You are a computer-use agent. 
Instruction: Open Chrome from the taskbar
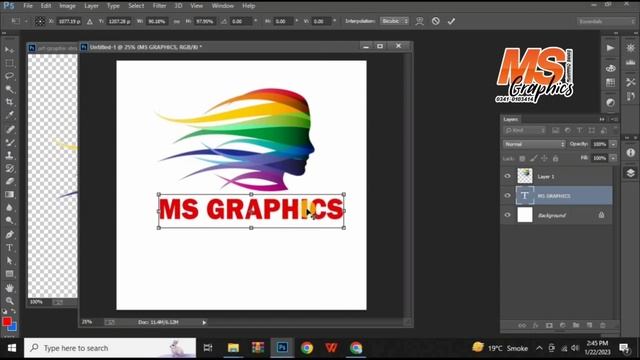pyautogui.click(x=307, y=348)
